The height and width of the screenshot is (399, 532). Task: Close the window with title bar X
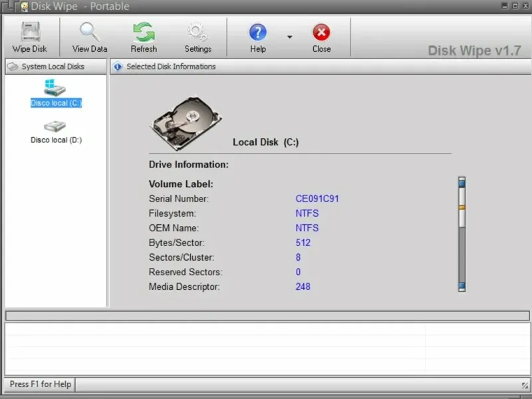[525, 6]
